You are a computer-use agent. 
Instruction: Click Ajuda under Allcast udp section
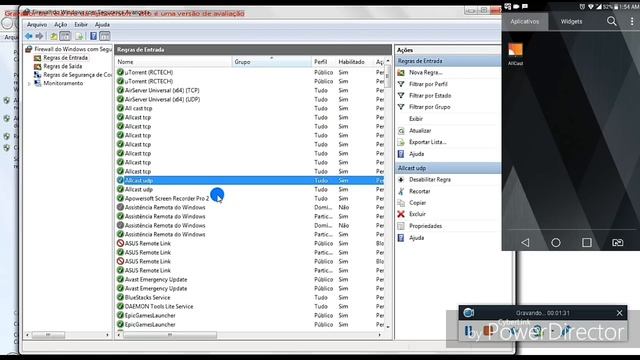pyautogui.click(x=416, y=238)
